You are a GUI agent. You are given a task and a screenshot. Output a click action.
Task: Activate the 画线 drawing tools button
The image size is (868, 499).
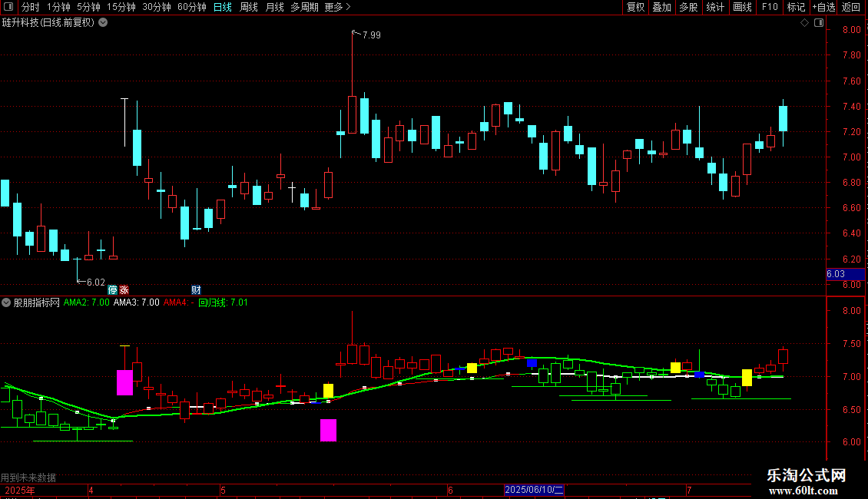point(742,7)
